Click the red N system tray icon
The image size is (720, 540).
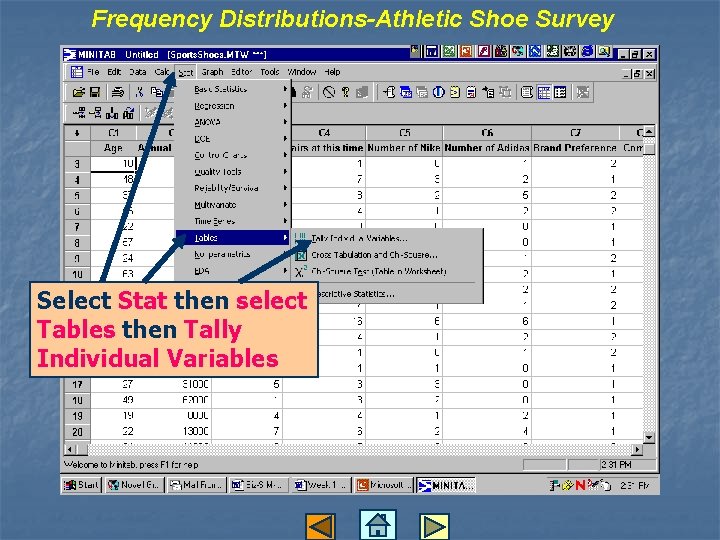(x=580, y=485)
